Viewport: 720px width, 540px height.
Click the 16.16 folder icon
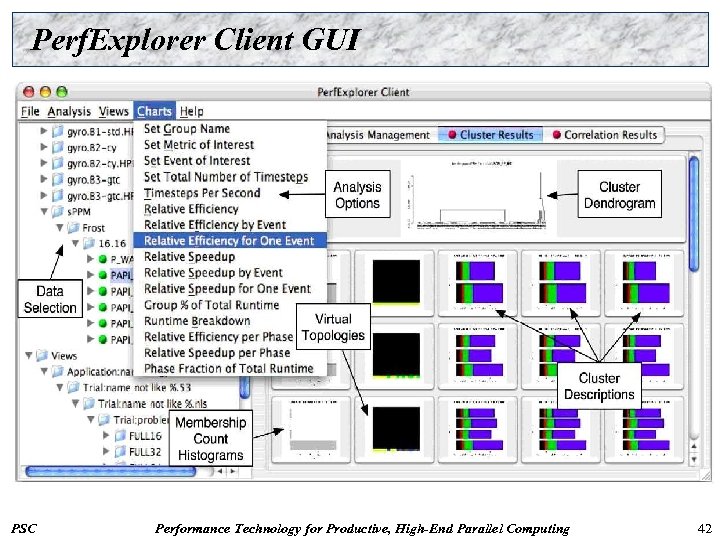89,243
